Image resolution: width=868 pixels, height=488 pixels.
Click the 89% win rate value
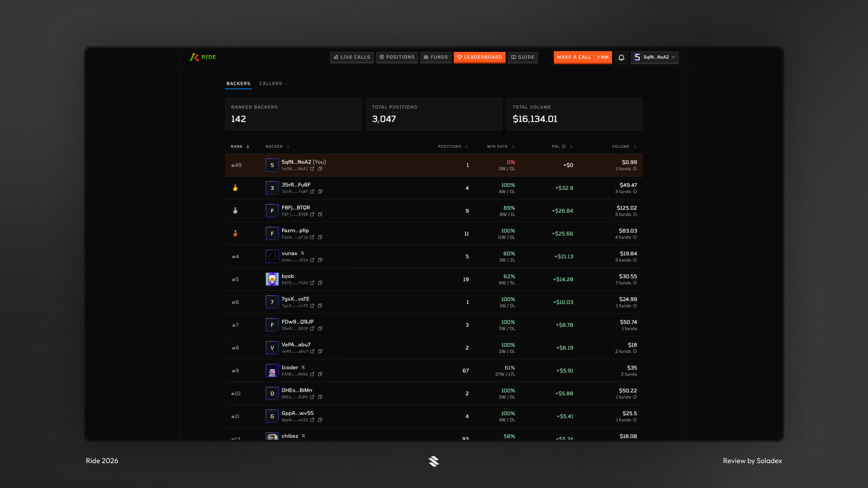tap(509, 208)
